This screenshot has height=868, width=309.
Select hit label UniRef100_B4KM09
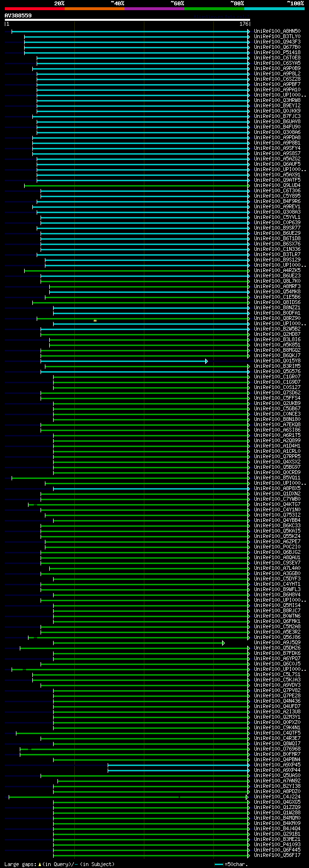[x=277, y=824]
